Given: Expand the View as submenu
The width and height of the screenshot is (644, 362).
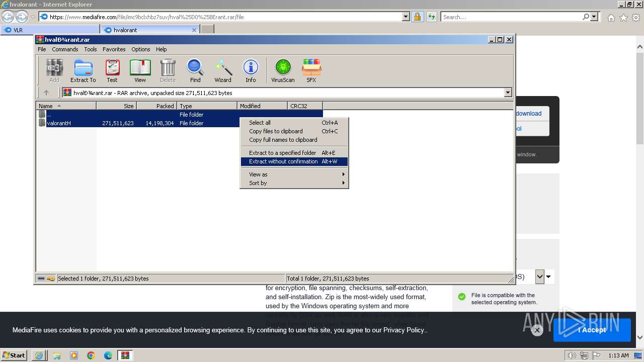Looking at the screenshot, I should pos(294,174).
